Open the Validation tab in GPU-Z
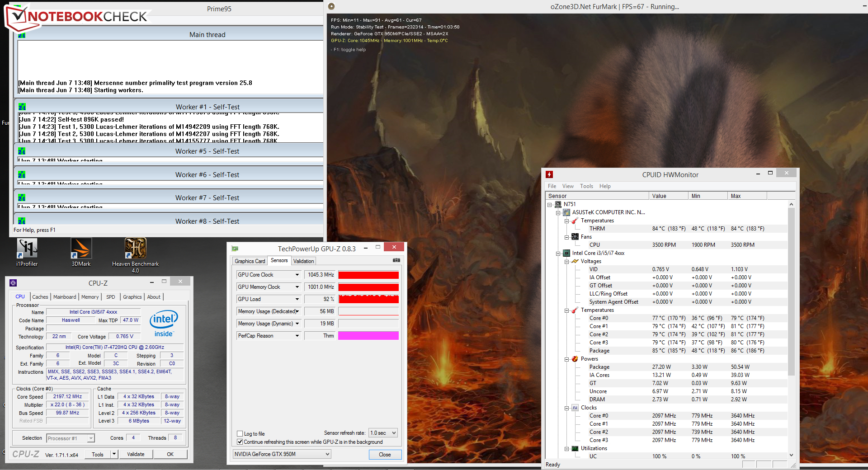 [303, 261]
